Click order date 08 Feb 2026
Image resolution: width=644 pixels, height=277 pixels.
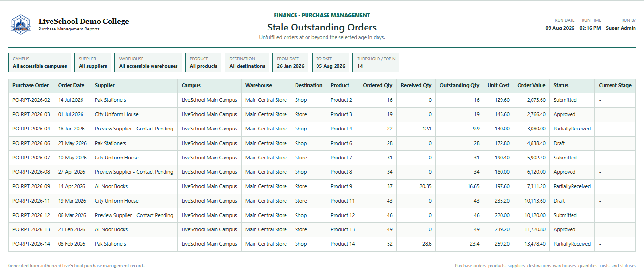[72, 244]
